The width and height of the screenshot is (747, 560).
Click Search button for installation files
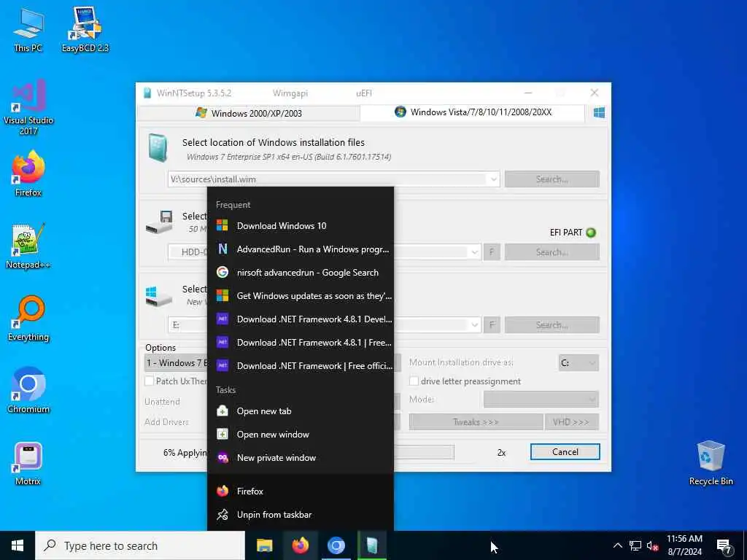pyautogui.click(x=551, y=179)
